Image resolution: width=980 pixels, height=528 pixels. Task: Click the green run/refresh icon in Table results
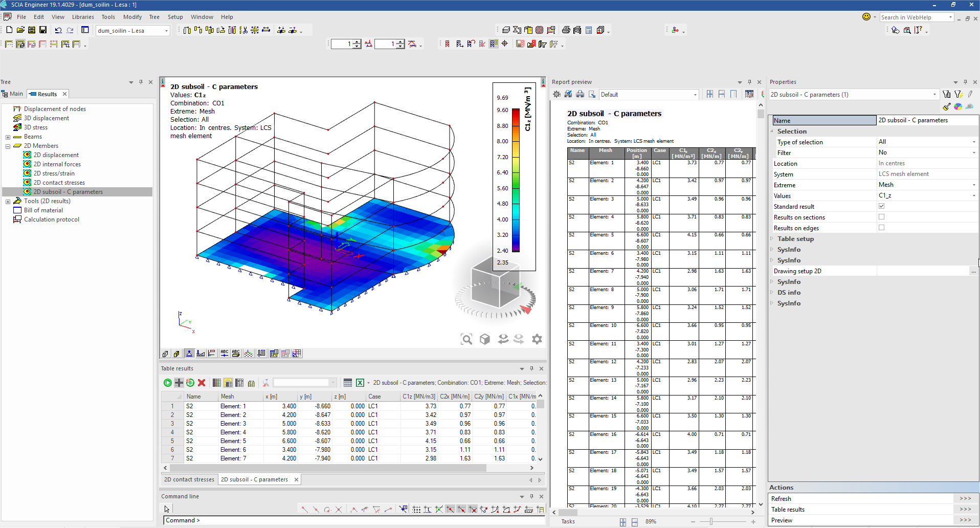coord(167,383)
